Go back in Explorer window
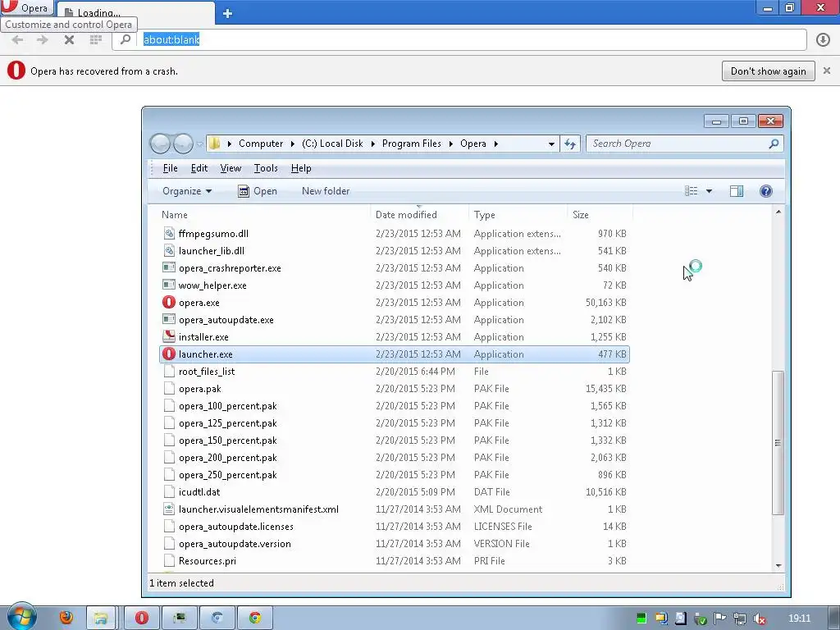Screen dimensions: 840x630 (x=160, y=144)
